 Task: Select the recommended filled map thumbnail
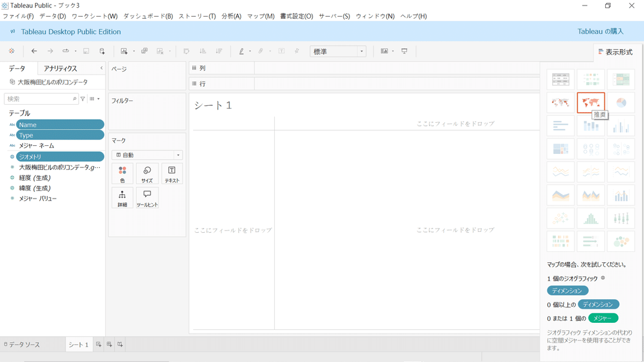pos(591,102)
